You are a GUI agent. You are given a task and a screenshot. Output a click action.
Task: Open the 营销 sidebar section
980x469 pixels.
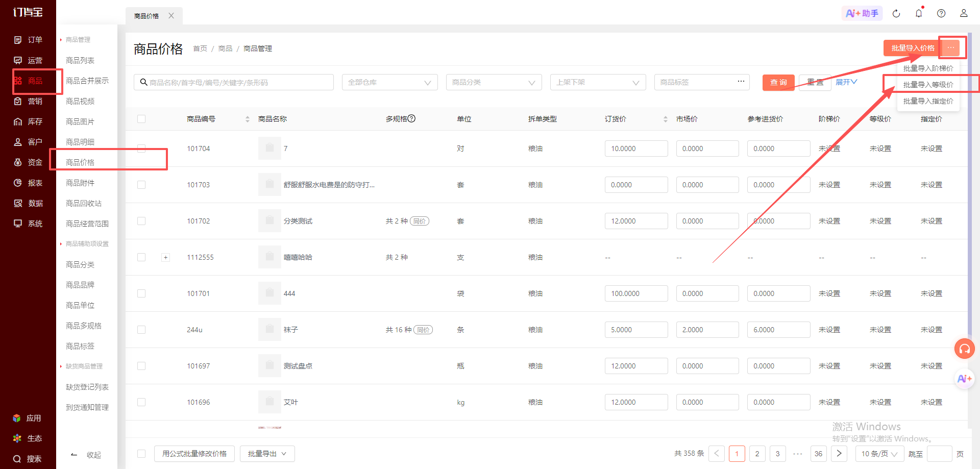click(x=28, y=101)
